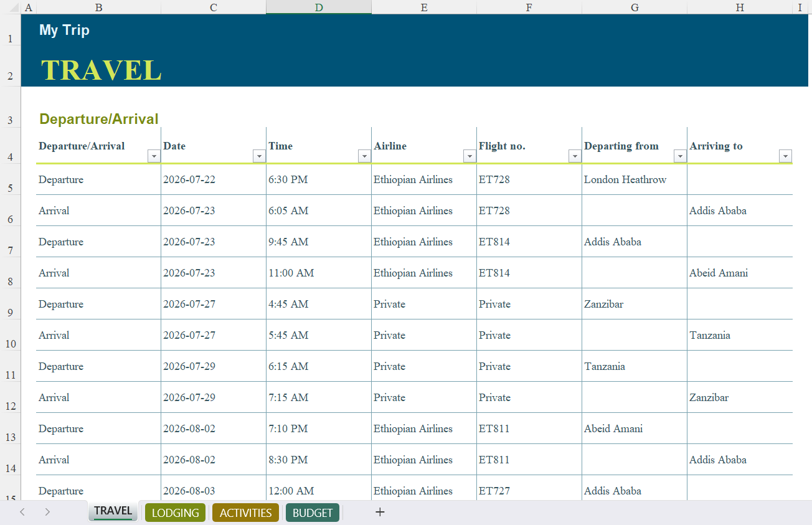
Task: Open Departure/Arrival column filter dropdown
Action: pyautogui.click(x=154, y=156)
